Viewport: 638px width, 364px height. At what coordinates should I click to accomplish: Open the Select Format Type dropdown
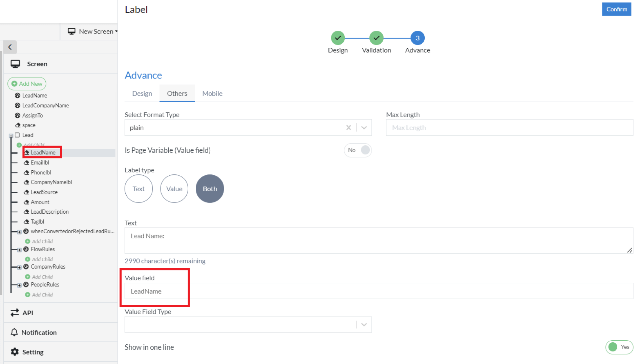click(x=364, y=128)
